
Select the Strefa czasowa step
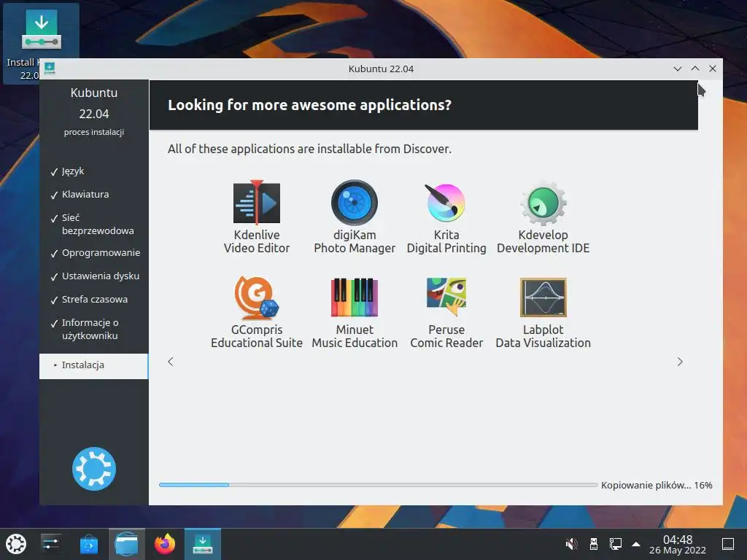(x=95, y=300)
